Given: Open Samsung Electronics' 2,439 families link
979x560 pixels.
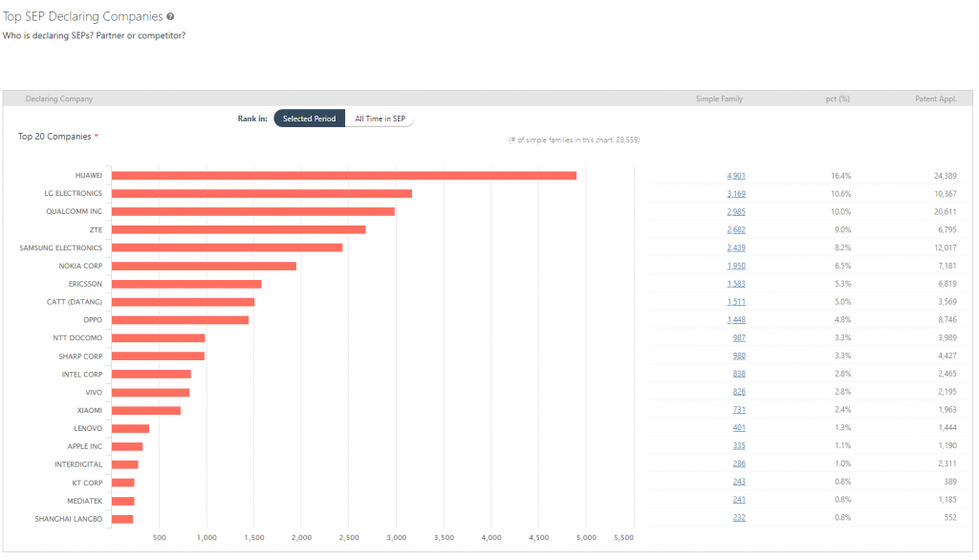Looking at the screenshot, I should tap(734, 248).
